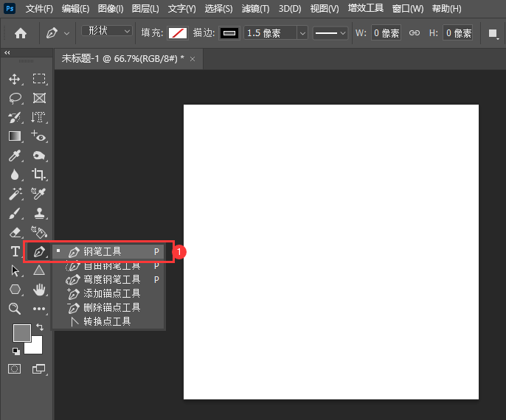Choose 钢笔工具 from the flyout
Screen dimensions: 506x420
[x=108, y=251]
